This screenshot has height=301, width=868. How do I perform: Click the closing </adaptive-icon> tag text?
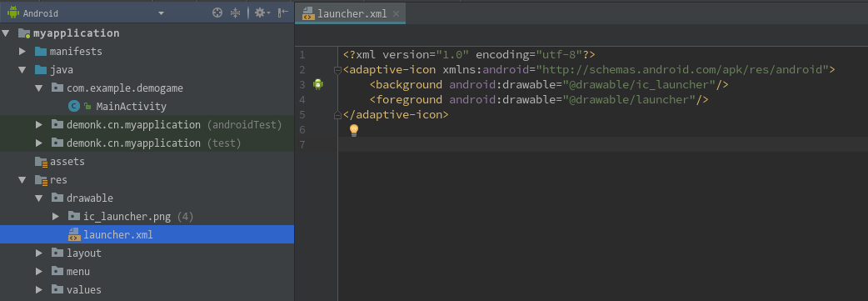(396, 115)
